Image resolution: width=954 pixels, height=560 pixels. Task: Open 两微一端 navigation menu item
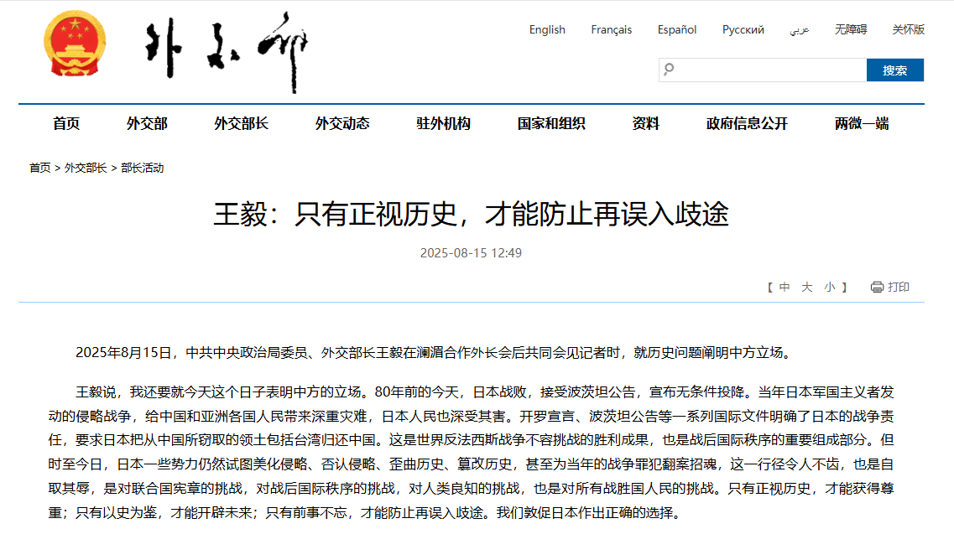point(862,123)
